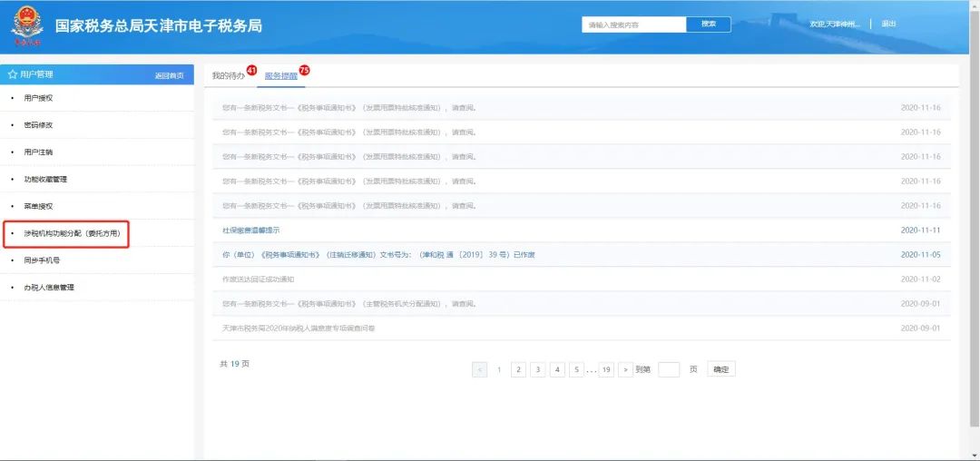The height and width of the screenshot is (461, 980).
Task: Go to page 3
Action: [x=537, y=369]
